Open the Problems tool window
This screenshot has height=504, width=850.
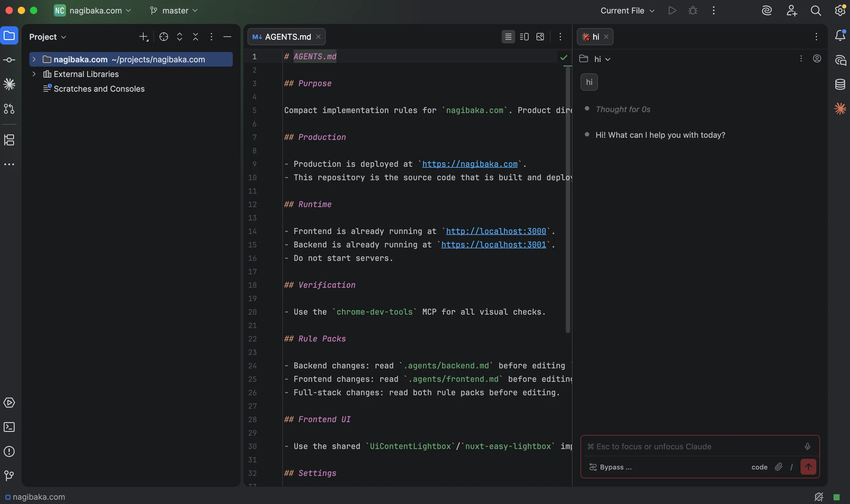tap(9, 452)
